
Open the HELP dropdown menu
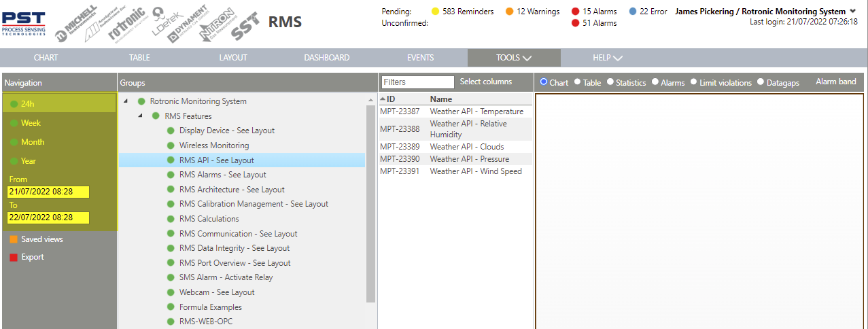(x=607, y=58)
